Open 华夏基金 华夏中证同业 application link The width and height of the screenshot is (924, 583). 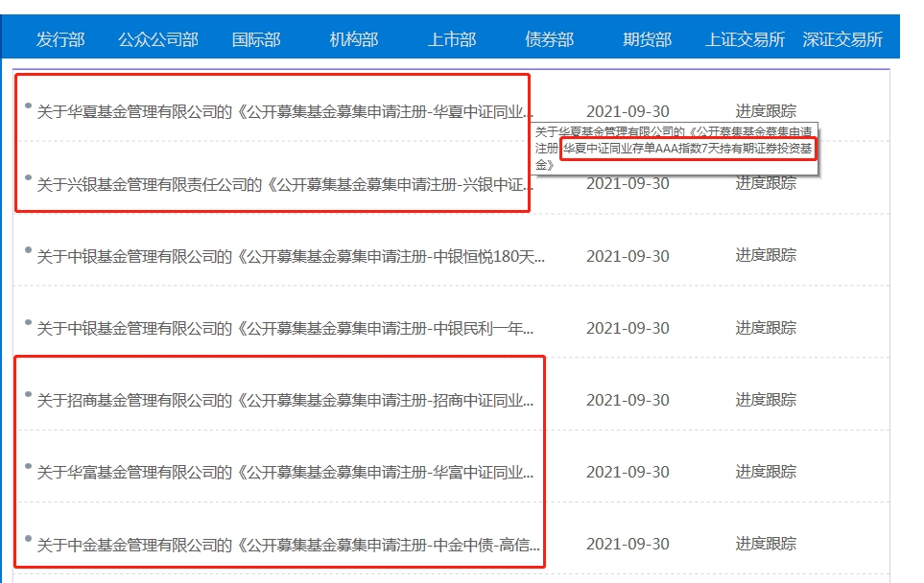(x=285, y=112)
